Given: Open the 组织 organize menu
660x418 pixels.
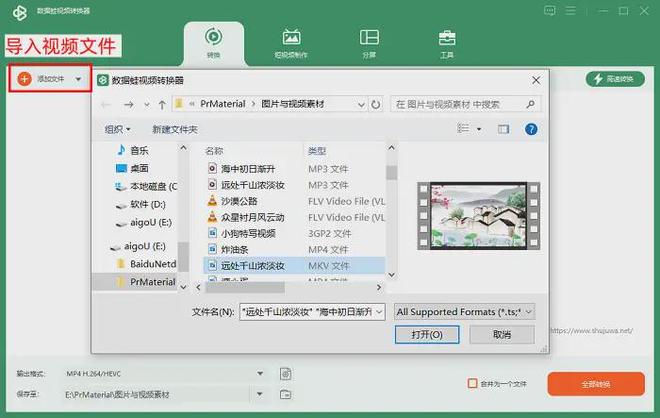Looking at the screenshot, I should click(x=117, y=129).
